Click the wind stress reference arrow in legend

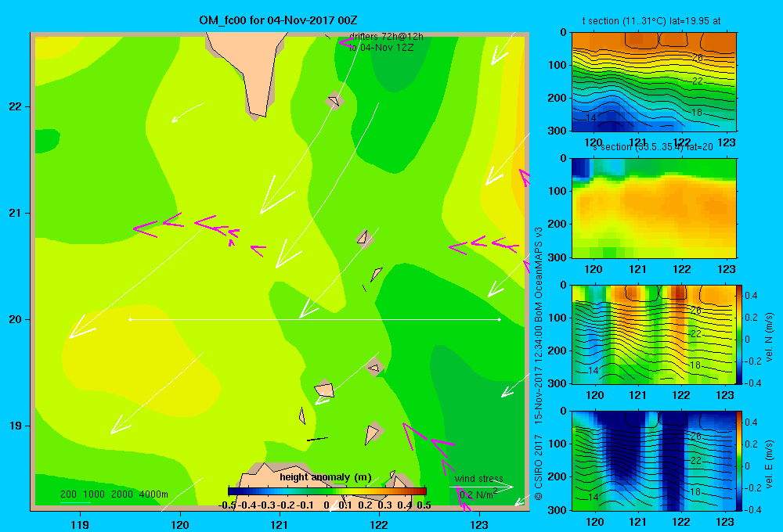coord(482,487)
